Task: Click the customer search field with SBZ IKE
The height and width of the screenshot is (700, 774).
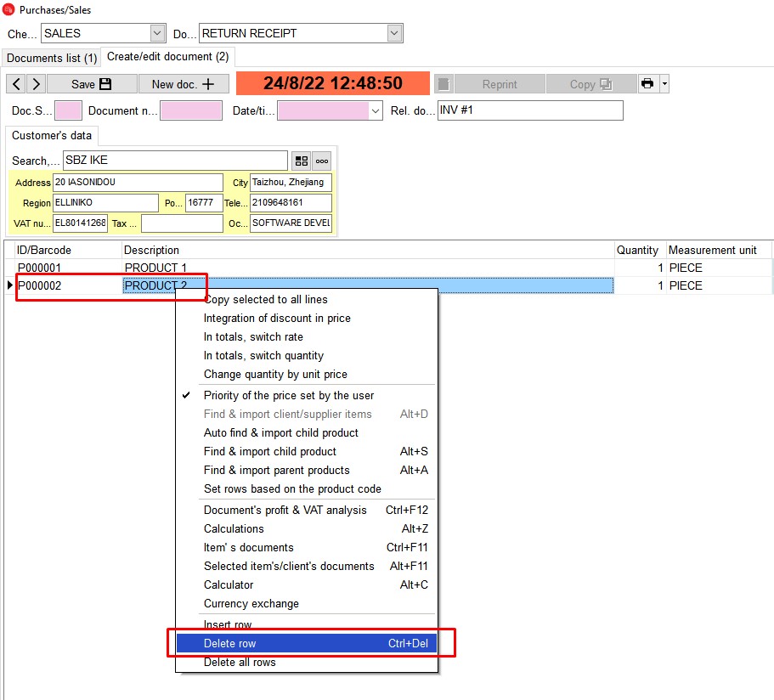Action: tap(175, 161)
